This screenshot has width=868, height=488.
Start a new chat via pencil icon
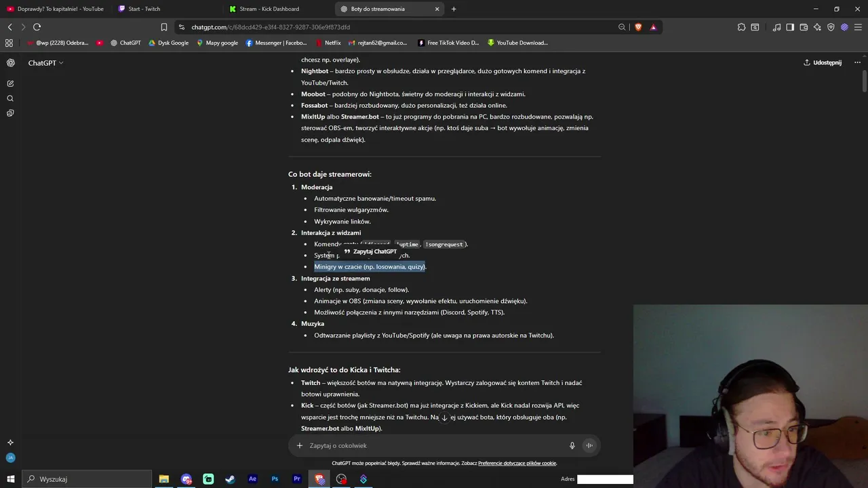click(x=10, y=83)
